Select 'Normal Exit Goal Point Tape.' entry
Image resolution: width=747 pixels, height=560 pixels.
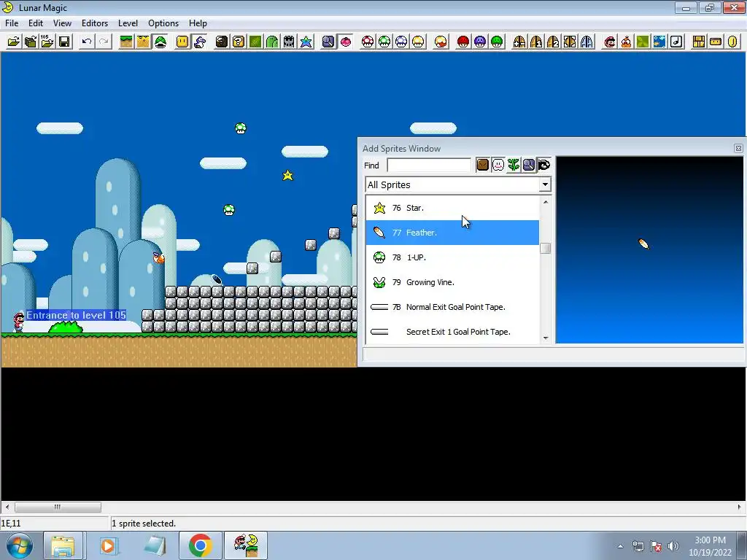click(452, 307)
